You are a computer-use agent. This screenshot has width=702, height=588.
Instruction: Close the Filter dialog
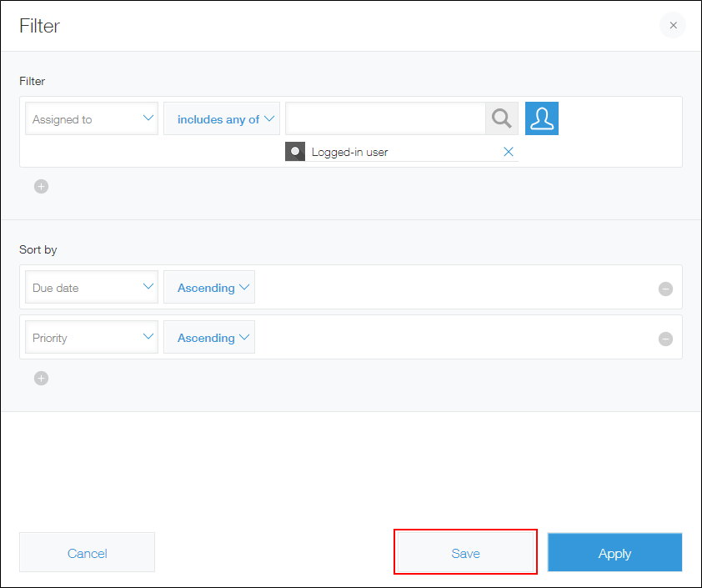click(x=673, y=25)
